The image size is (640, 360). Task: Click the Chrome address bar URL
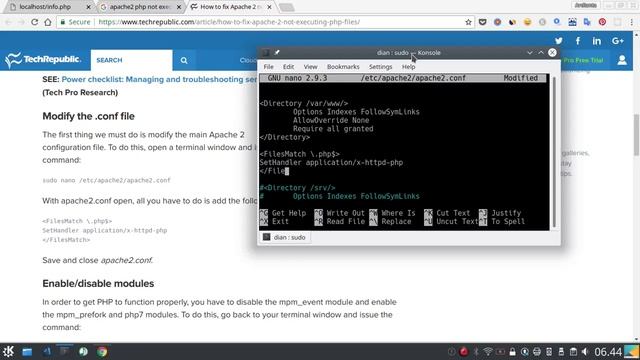point(229,22)
